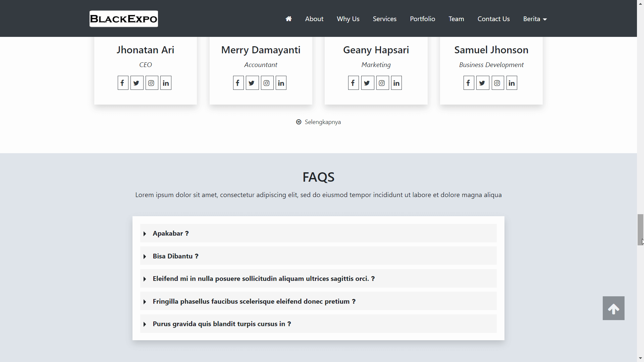This screenshot has height=362, width=644.
Task: Select the Twitter icon on Merry Damayanti's card
Action: tap(252, 82)
